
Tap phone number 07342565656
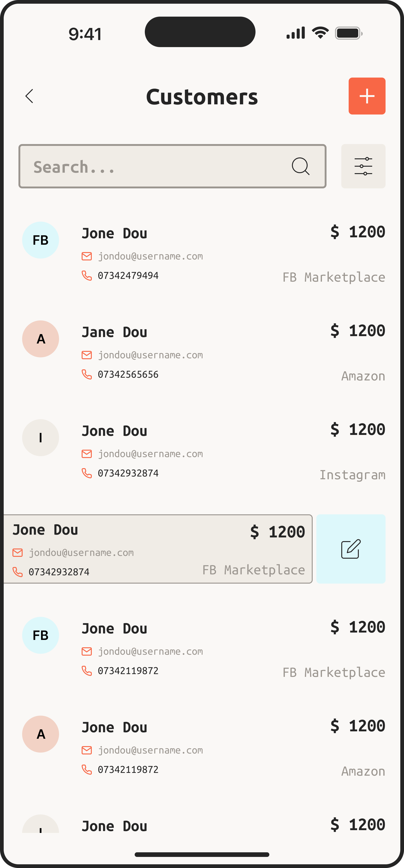(x=128, y=374)
